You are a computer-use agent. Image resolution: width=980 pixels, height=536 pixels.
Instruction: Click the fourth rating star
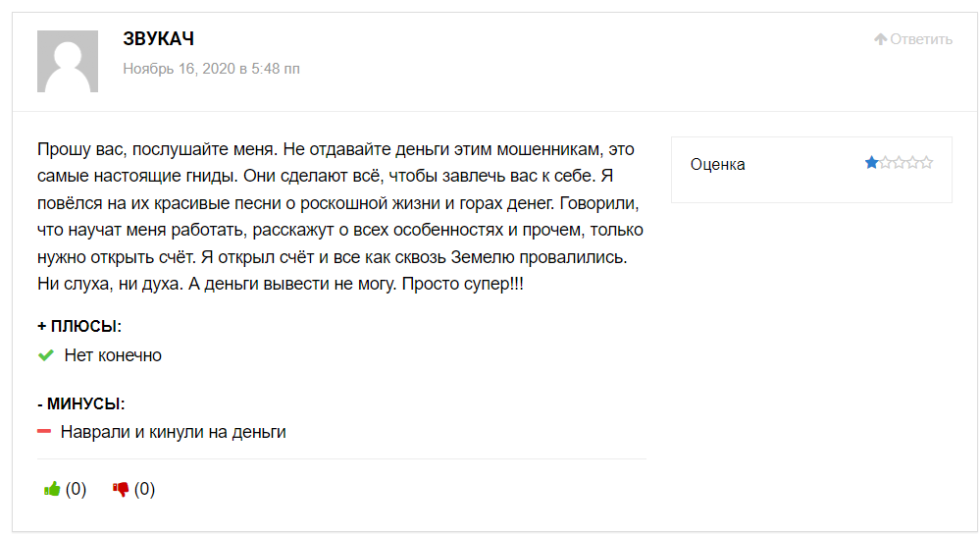pyautogui.click(x=912, y=163)
